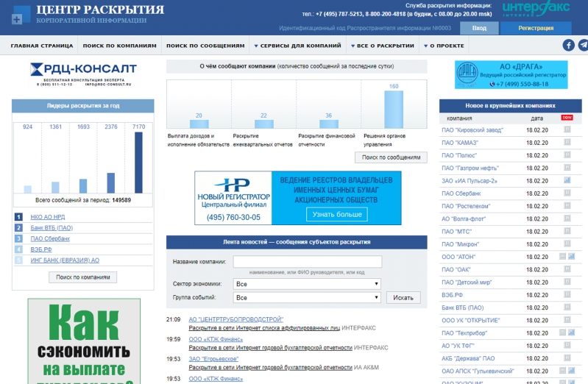Open the НКО АО НРД leader link

[48, 217]
